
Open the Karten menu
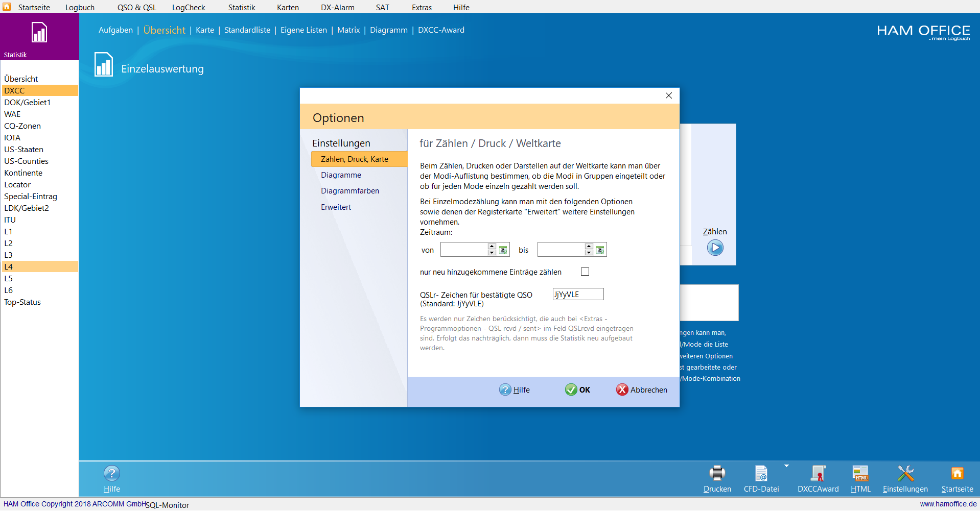tap(288, 7)
